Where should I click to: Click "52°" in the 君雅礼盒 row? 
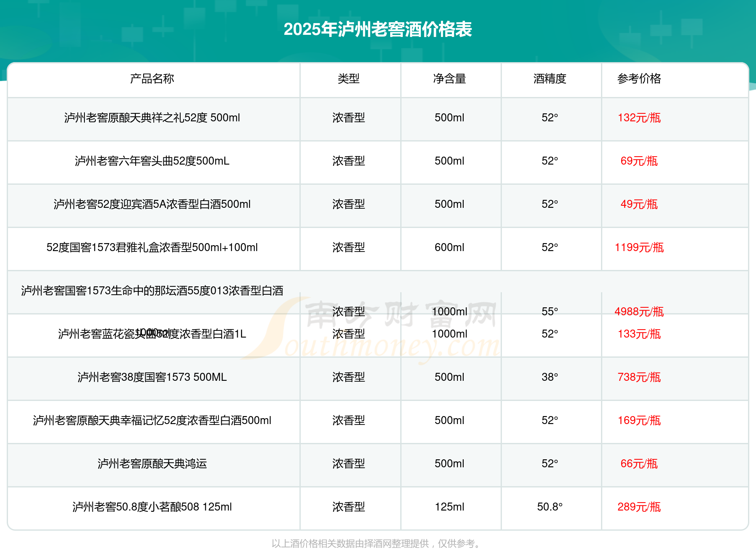click(x=550, y=247)
